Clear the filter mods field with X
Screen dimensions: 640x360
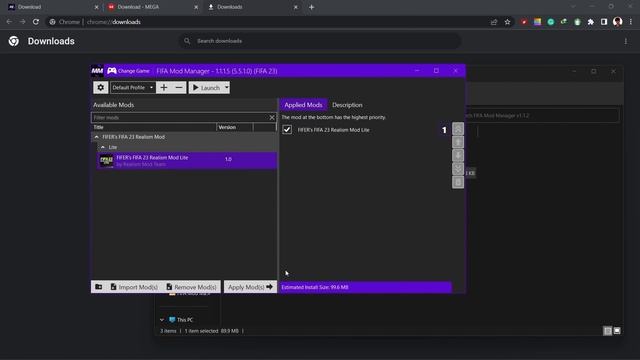click(x=272, y=118)
